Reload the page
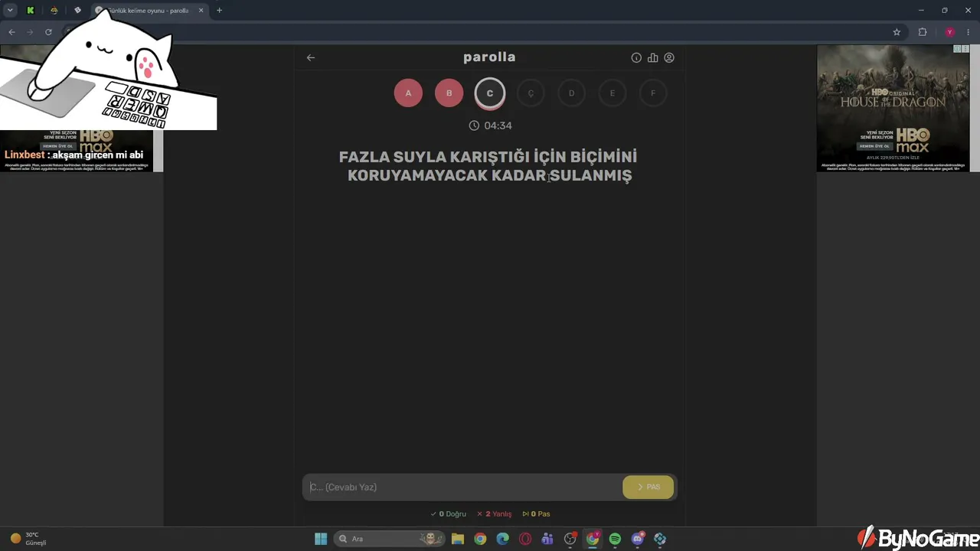Image resolution: width=980 pixels, height=551 pixels. point(48,32)
